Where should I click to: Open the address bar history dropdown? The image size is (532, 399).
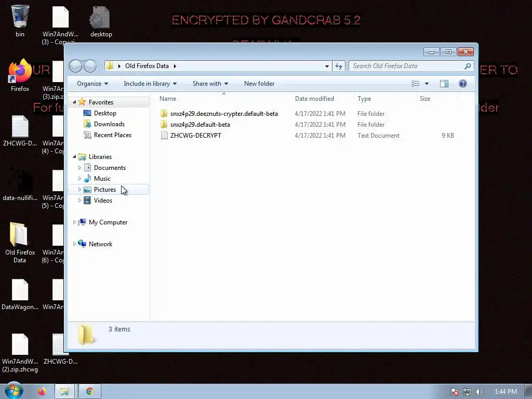point(327,66)
